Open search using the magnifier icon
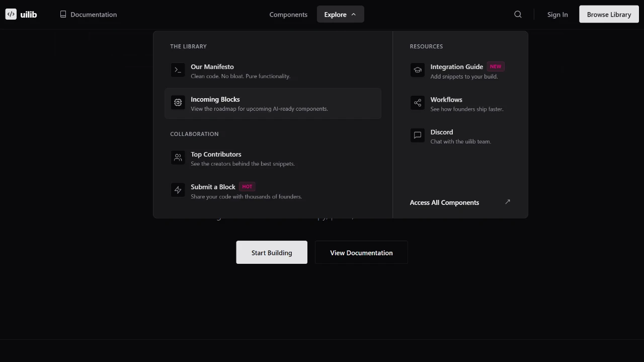644x362 pixels. pos(518,14)
